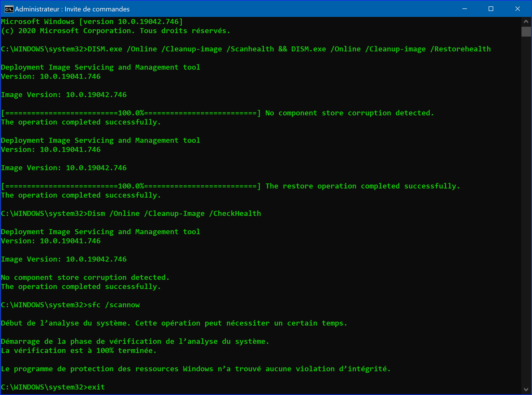Viewport: 532px width, 395px height.
Task: Click 'No component store corruption detected.' after progress bar
Action: click(350, 113)
